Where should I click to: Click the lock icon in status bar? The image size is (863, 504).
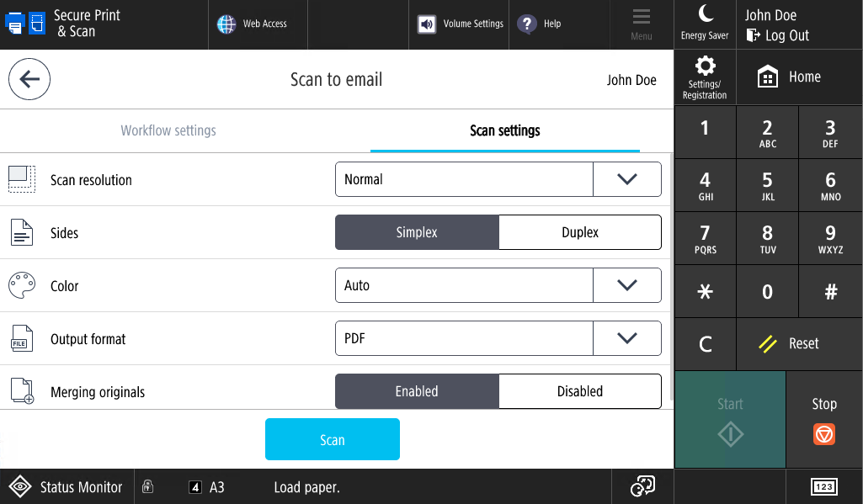[x=147, y=486]
